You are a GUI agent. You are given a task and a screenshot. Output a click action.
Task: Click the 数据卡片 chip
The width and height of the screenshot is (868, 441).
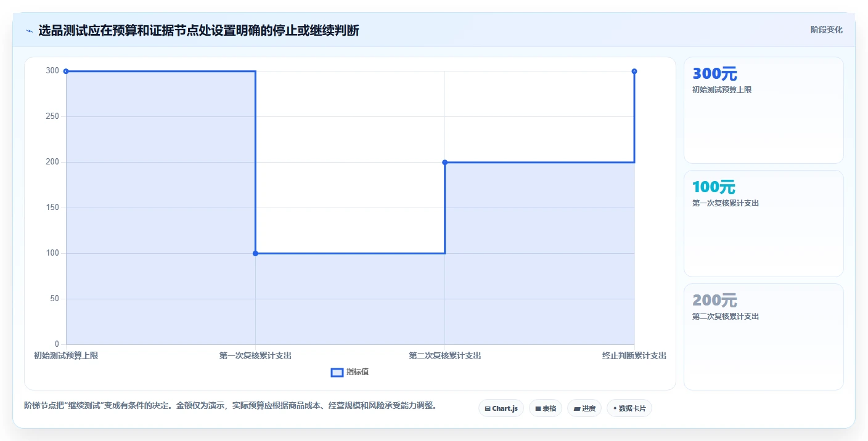tap(629, 408)
